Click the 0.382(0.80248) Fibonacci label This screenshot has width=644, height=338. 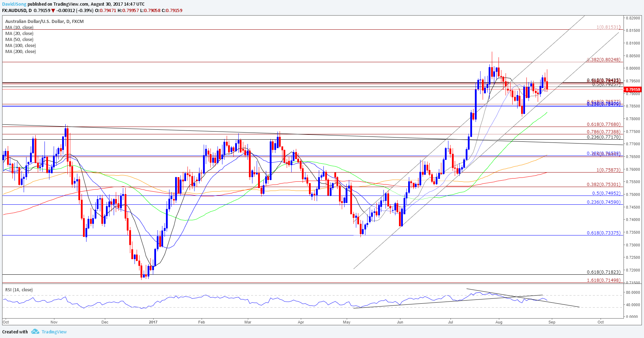pos(604,59)
